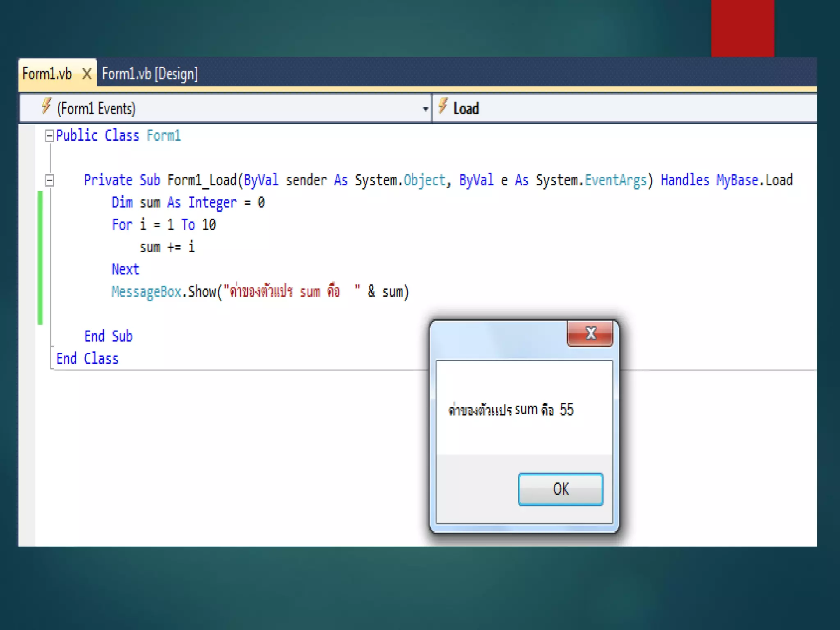Click lightning icon beside (Form1 Events)
840x630 pixels.
46,106
